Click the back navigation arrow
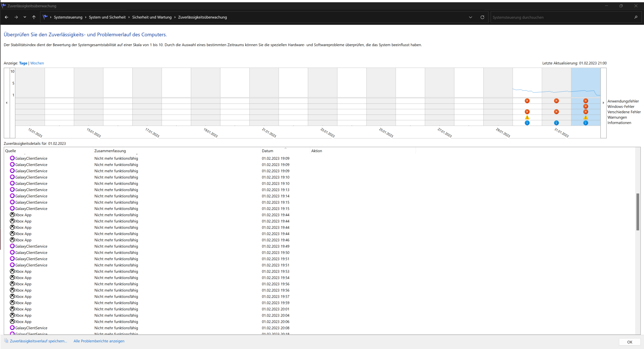Screen dimensions: 644x349 click(7, 17)
